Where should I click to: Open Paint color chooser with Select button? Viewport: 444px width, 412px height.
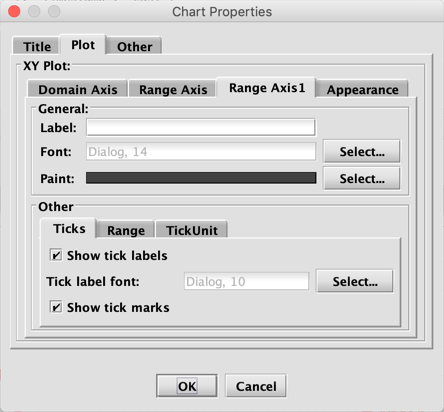coord(362,179)
